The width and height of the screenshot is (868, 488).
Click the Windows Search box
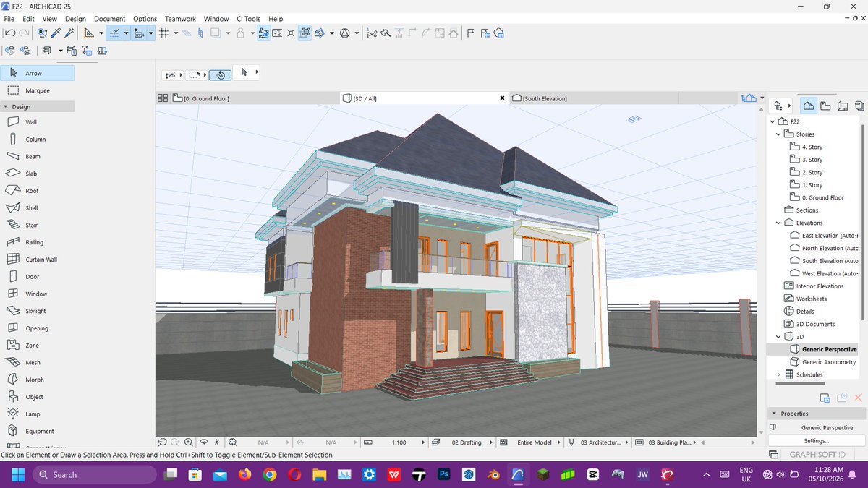(94, 474)
